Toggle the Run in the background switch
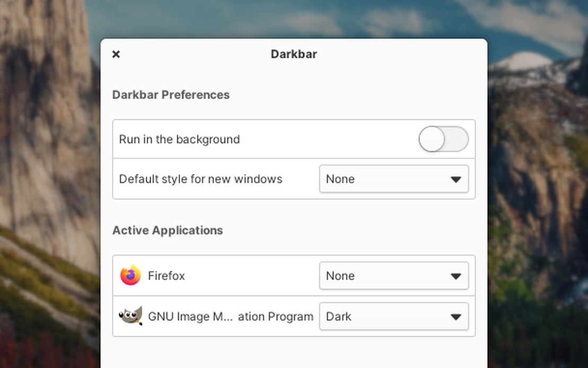The image size is (588, 368). pyautogui.click(x=443, y=139)
